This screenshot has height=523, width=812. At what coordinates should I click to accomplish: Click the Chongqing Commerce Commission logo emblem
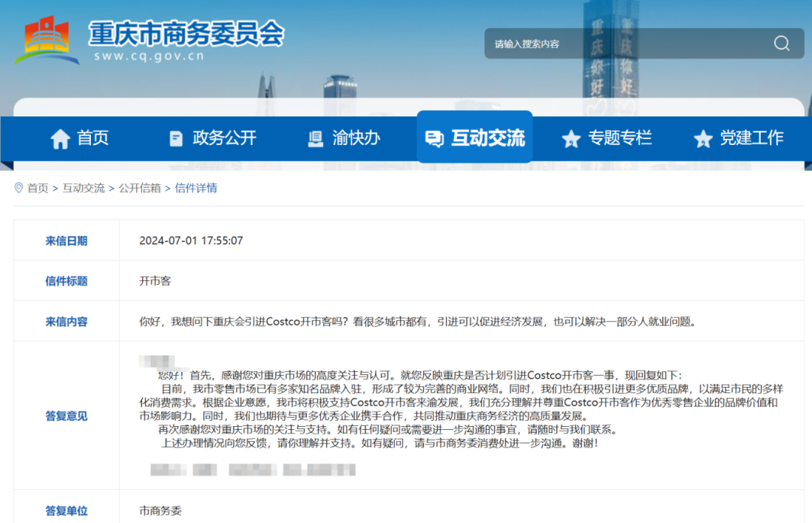pos(47,40)
